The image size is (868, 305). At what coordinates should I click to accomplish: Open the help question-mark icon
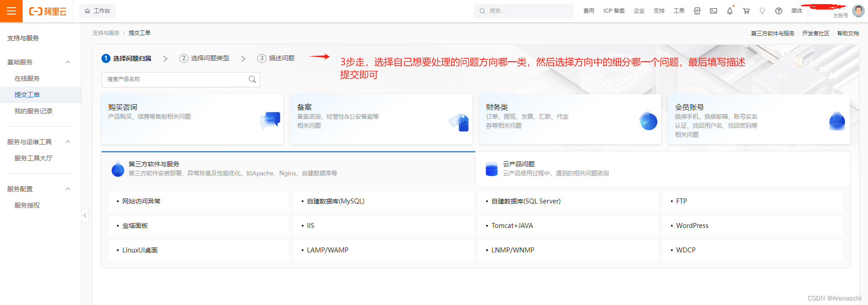779,11
